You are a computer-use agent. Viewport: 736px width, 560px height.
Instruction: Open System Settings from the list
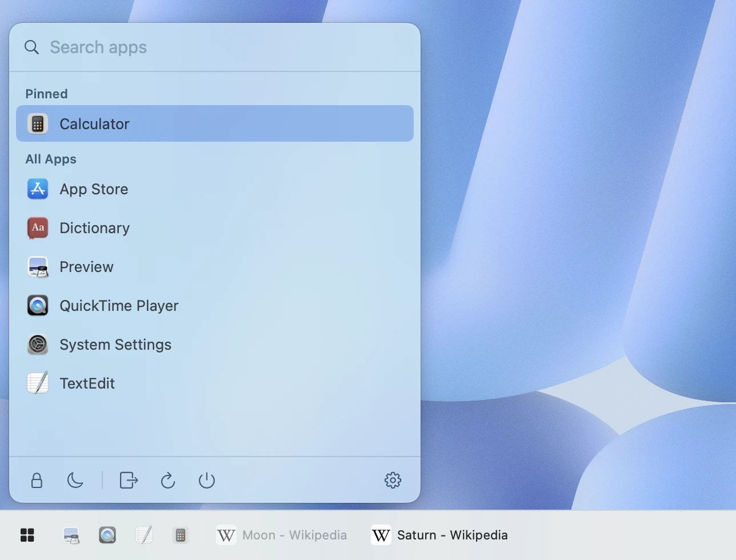tap(215, 345)
